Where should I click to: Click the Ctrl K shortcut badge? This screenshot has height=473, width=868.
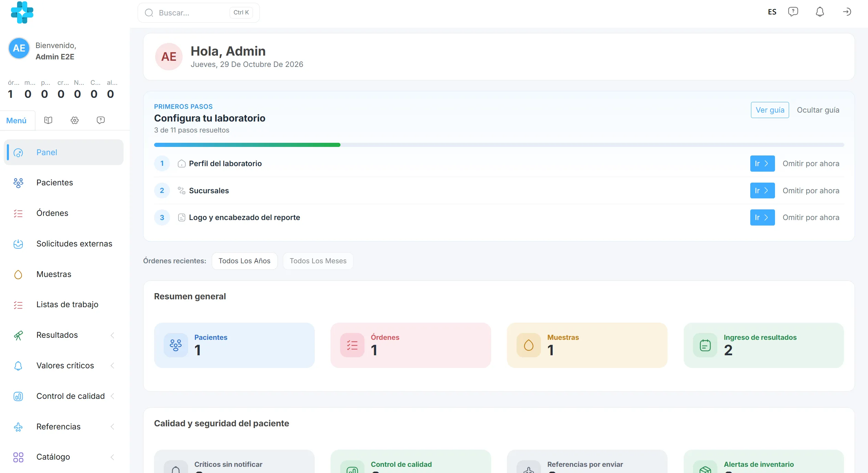pyautogui.click(x=241, y=12)
